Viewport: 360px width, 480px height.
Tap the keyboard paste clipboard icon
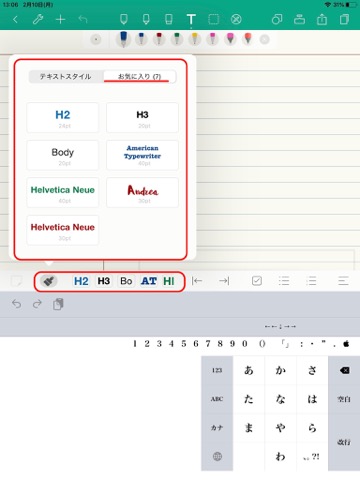pyautogui.click(x=58, y=304)
